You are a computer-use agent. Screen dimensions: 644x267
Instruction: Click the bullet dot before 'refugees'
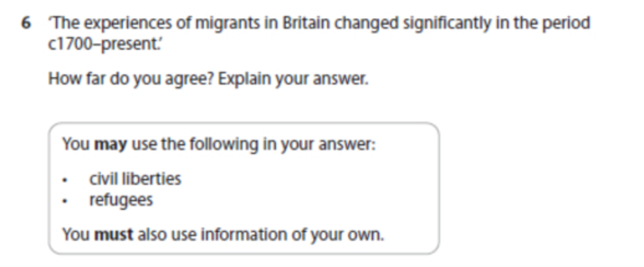(64, 201)
